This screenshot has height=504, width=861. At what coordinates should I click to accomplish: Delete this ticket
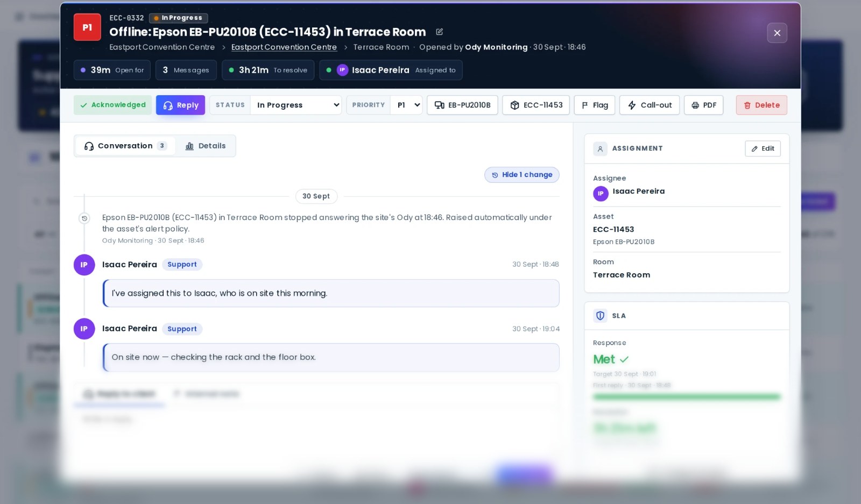761,105
